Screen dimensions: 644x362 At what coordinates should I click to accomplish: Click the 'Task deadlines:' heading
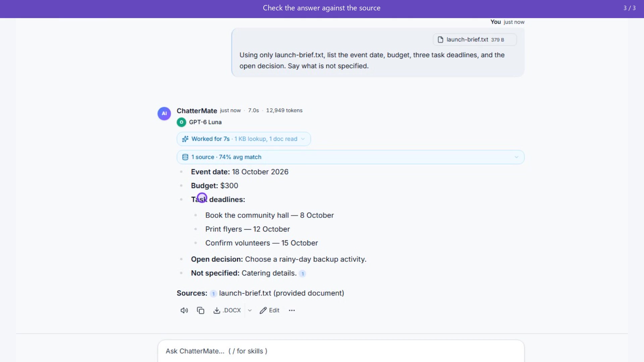coord(218,199)
